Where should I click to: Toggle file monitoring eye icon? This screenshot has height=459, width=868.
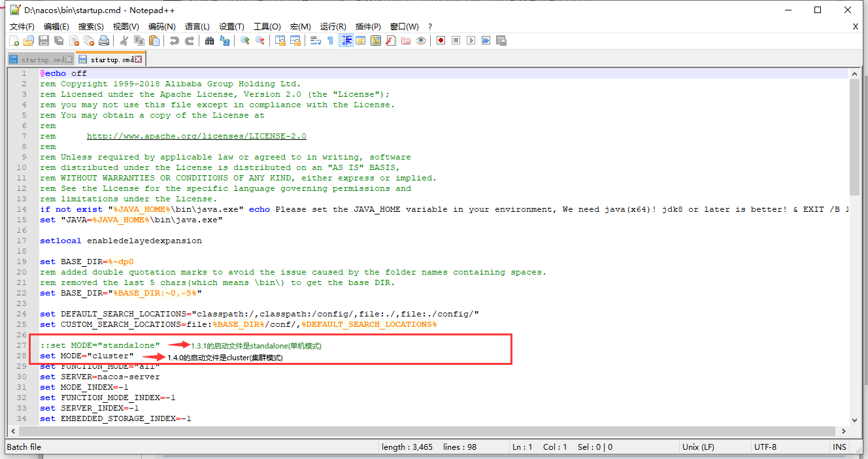click(x=421, y=41)
